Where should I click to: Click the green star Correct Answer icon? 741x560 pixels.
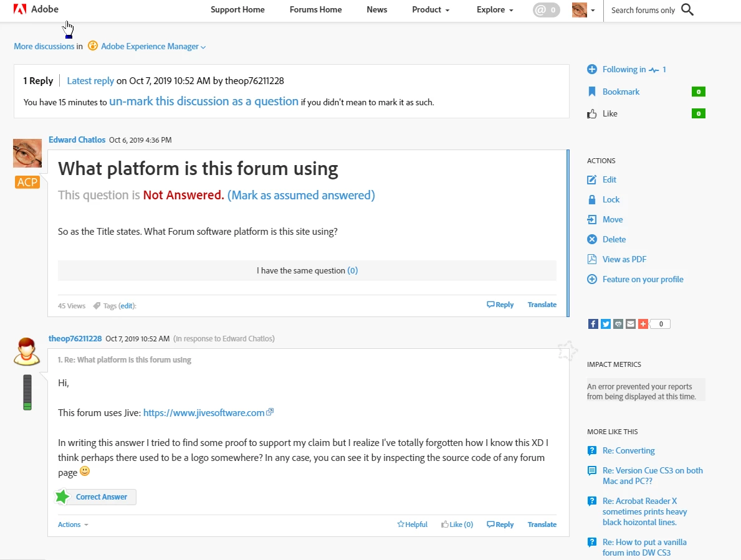click(x=62, y=496)
